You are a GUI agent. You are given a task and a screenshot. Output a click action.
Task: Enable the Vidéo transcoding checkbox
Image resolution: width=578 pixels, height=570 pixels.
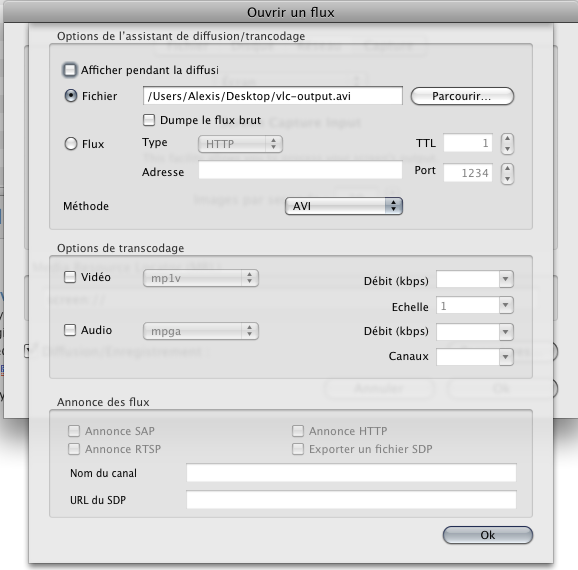point(70,277)
